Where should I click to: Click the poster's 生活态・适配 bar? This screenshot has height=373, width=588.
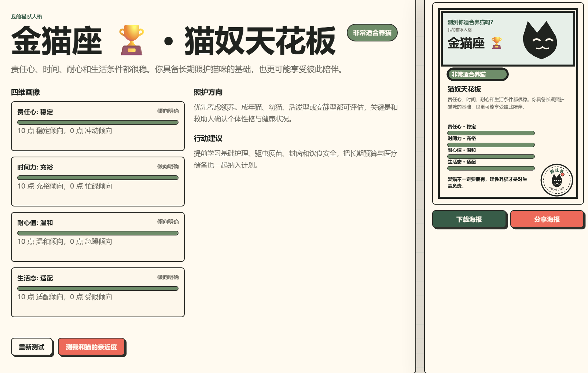[491, 168]
